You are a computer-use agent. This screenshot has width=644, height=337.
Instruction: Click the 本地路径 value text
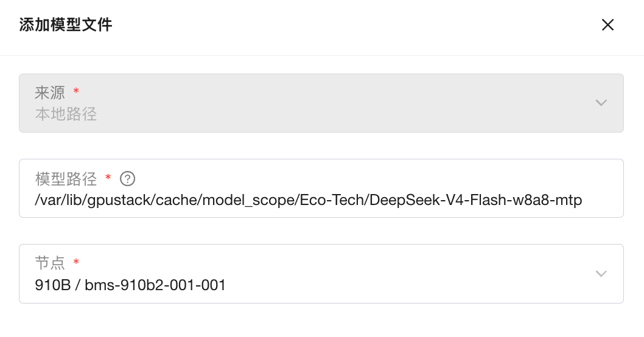point(66,114)
